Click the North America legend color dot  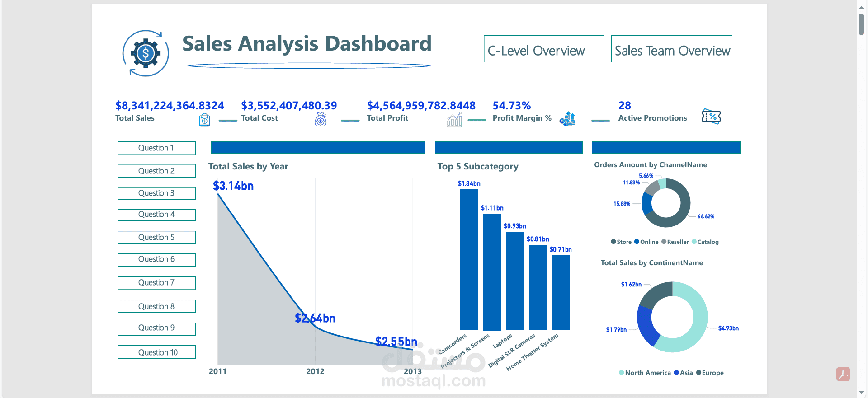click(622, 373)
